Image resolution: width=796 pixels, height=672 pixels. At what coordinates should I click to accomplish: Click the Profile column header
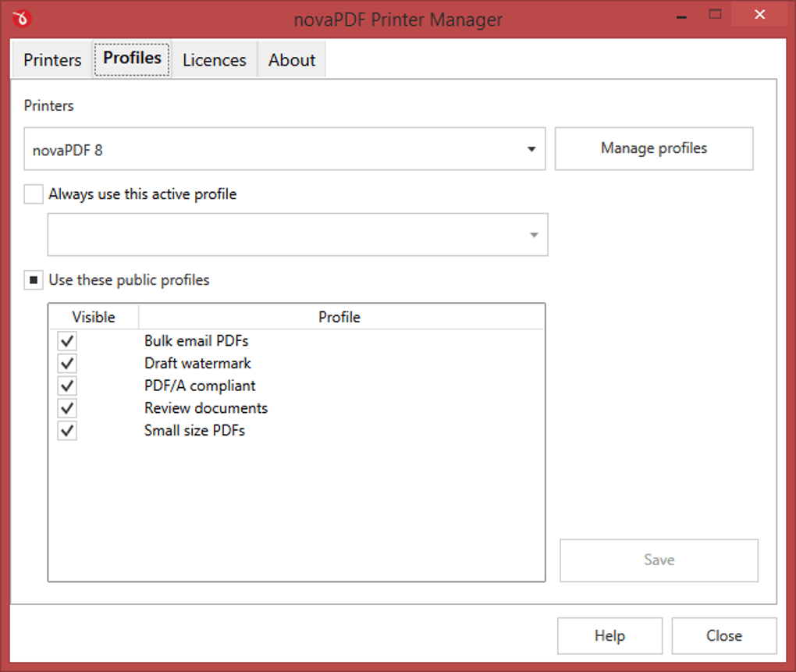click(339, 317)
